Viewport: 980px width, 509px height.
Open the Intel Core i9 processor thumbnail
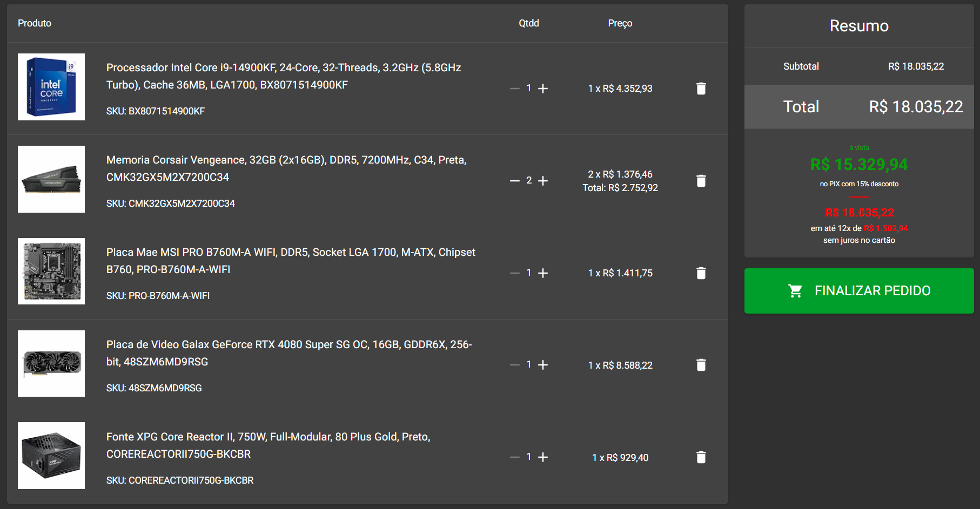click(51, 87)
